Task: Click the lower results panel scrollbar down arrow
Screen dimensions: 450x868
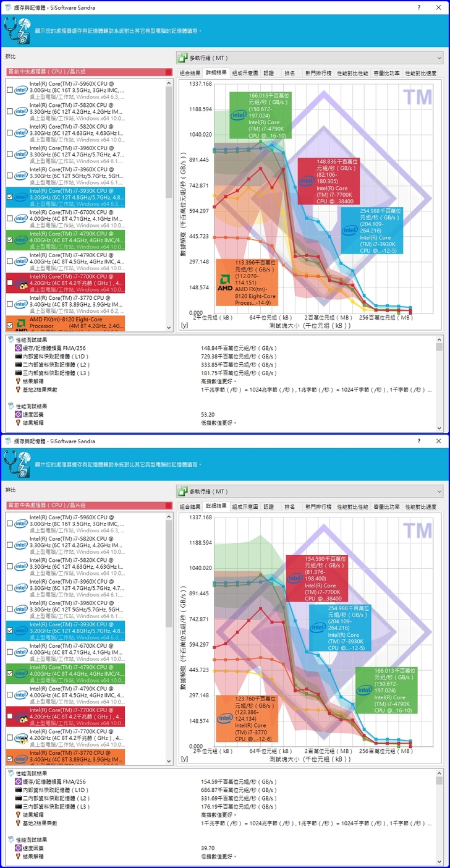Action: (439, 861)
